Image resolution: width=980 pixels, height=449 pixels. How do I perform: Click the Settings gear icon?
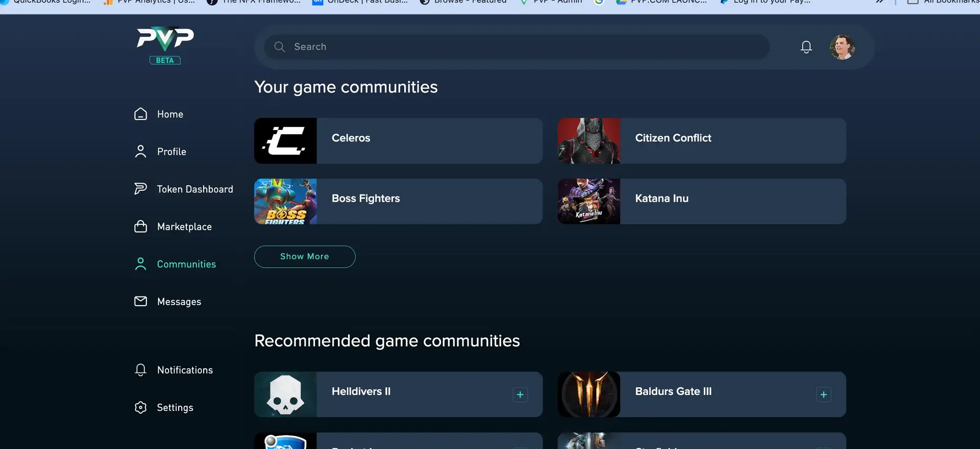pyautogui.click(x=140, y=407)
